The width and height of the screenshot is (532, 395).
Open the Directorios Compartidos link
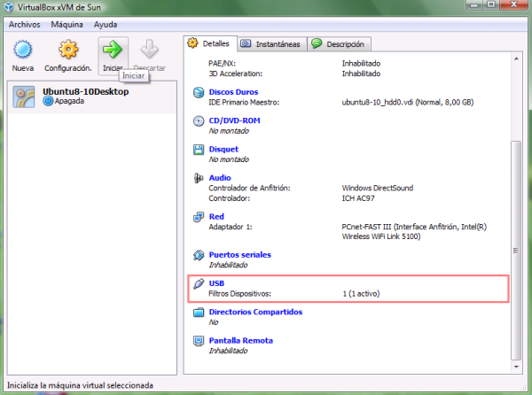point(255,312)
